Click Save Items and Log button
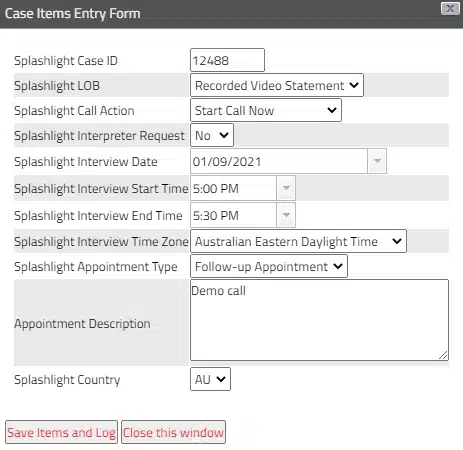 [x=62, y=432]
